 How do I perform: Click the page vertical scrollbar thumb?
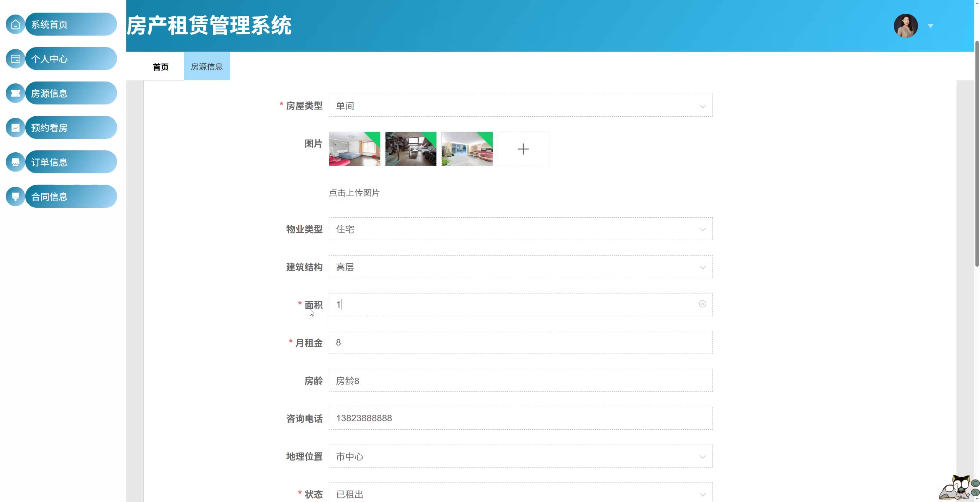[977, 153]
